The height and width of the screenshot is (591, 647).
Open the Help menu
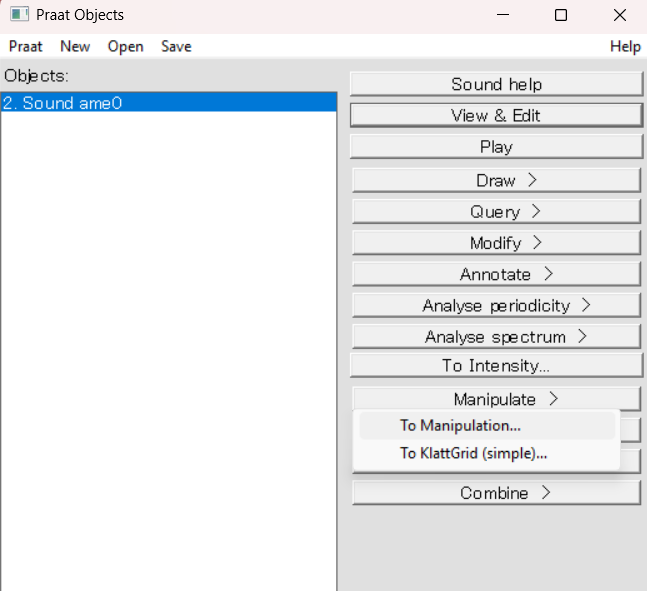pos(625,46)
